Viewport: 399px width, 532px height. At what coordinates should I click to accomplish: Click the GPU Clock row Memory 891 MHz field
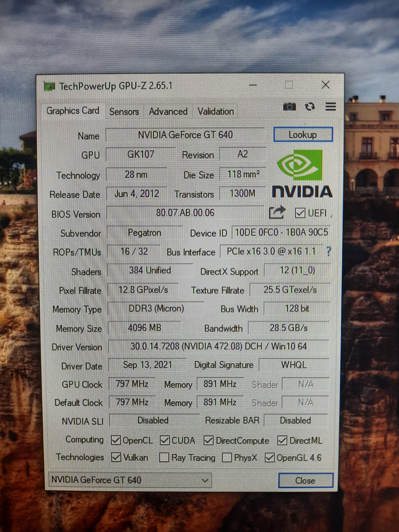(x=220, y=384)
